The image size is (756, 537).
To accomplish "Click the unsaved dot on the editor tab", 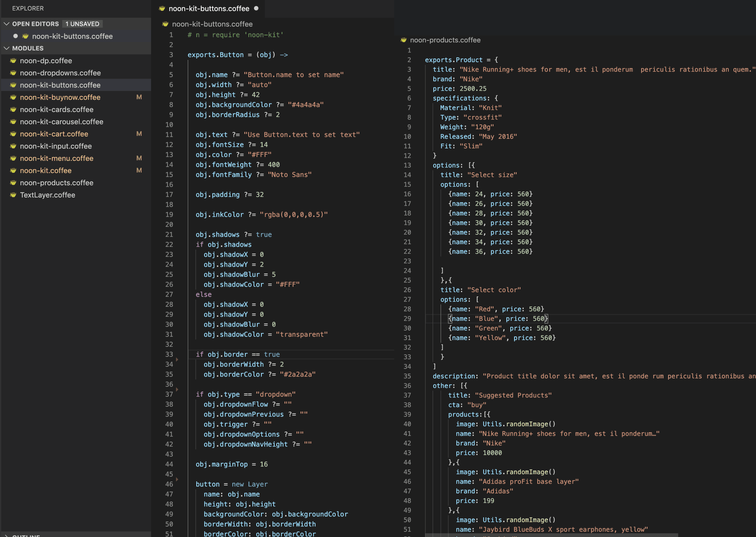I will (x=256, y=8).
